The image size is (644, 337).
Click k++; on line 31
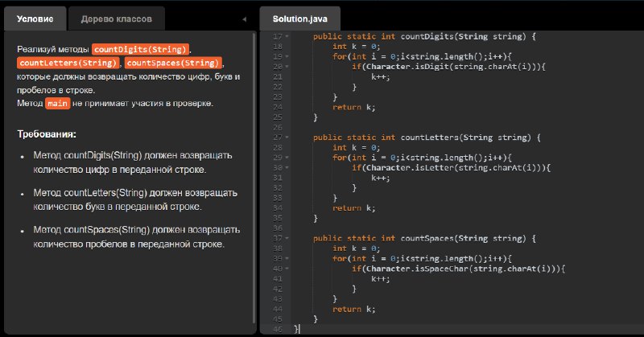380,178
